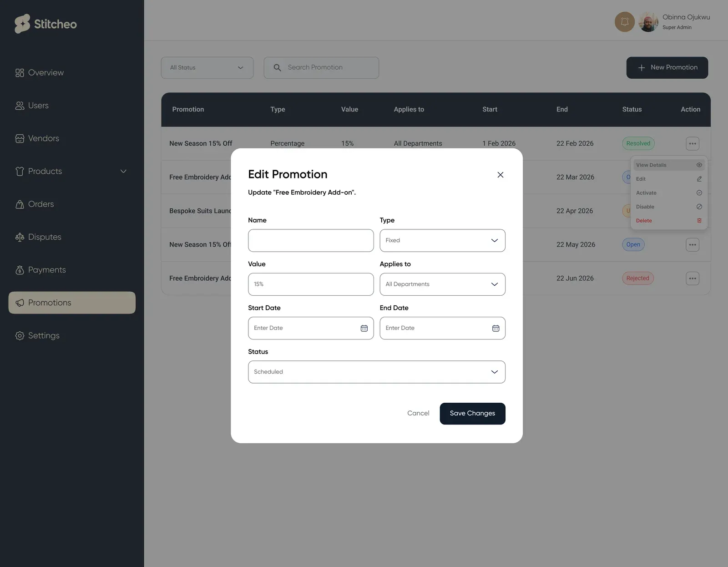Click the Delete trash icon
The image size is (728, 567).
pos(699,221)
